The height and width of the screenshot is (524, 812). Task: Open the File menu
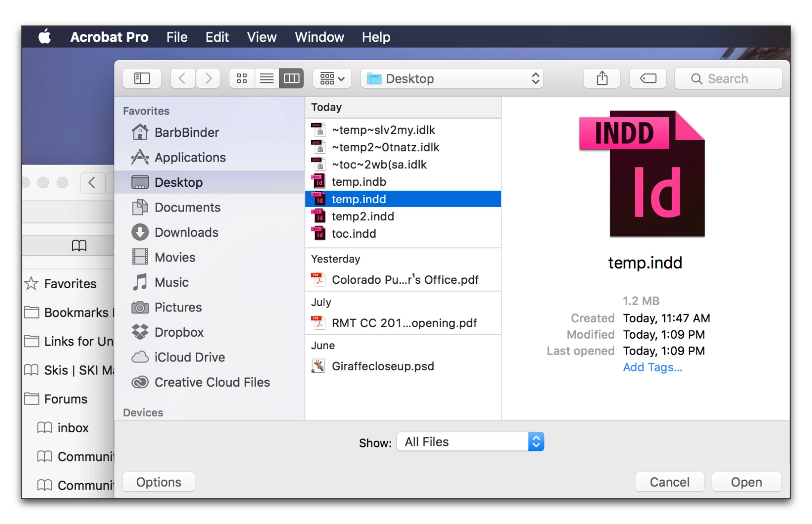click(x=177, y=37)
